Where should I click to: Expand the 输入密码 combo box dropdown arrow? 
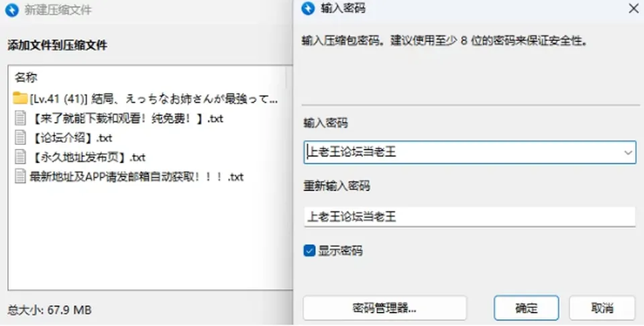pyautogui.click(x=628, y=152)
